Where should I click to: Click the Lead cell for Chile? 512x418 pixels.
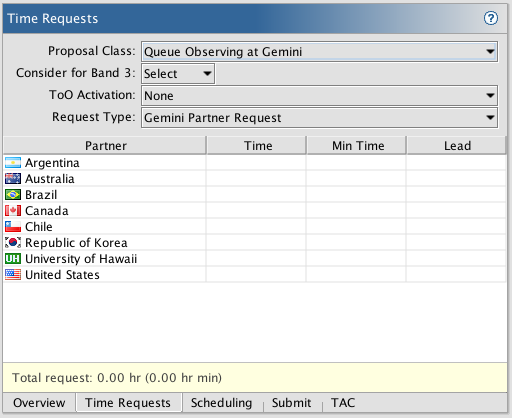(x=456, y=227)
